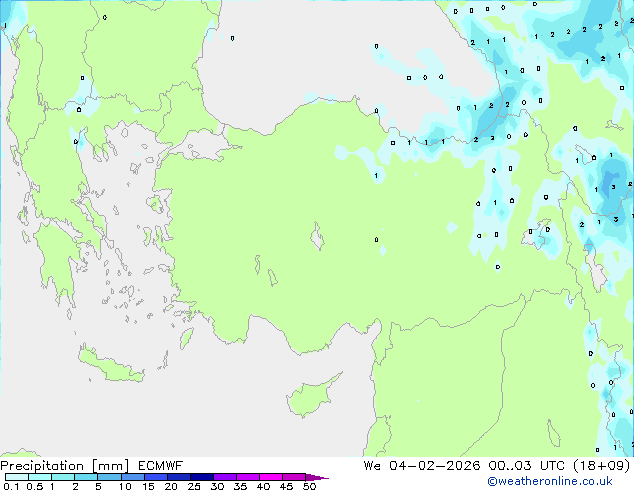Screen dimensions: 634x490
Task: Click the "Precipitation [mm]" title text
Action: (65, 466)
